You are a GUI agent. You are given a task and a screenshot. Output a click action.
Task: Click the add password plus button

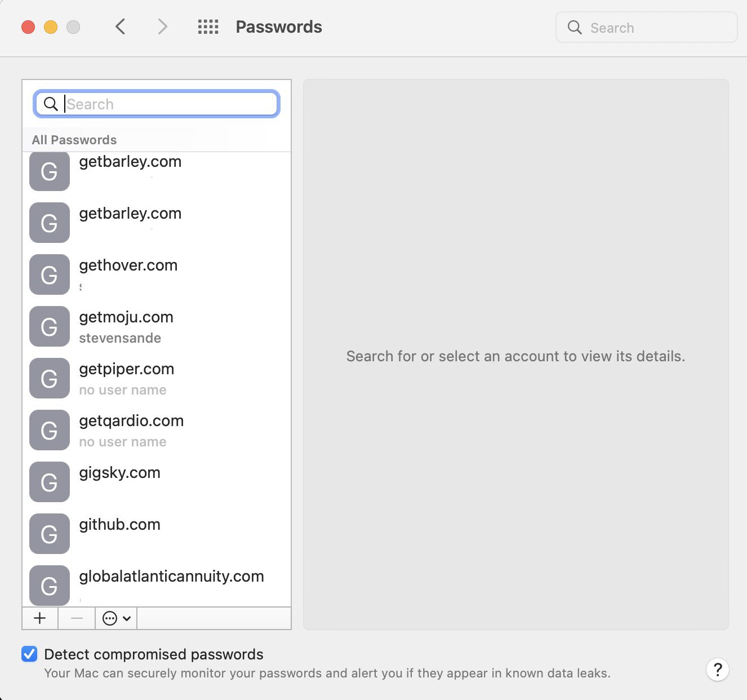[40, 618]
